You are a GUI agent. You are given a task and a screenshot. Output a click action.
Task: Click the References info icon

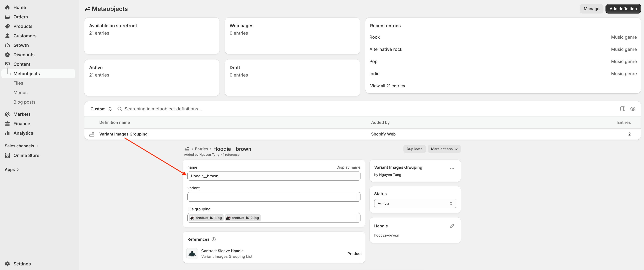click(x=213, y=239)
